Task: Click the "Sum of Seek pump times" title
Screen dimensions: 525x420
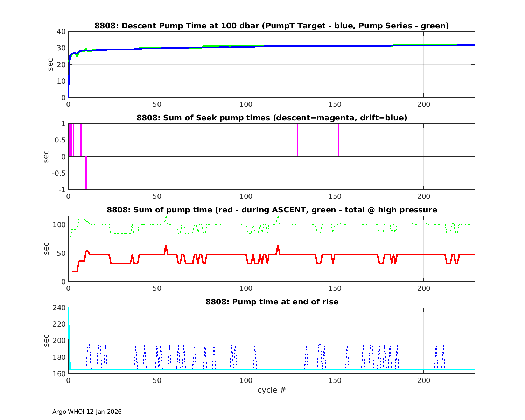Action: [x=272, y=118]
